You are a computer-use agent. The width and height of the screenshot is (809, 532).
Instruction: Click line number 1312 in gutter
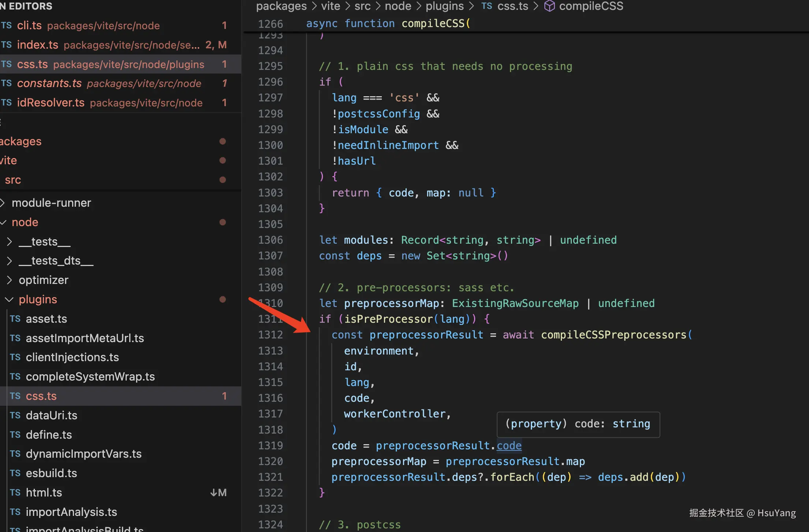point(270,335)
